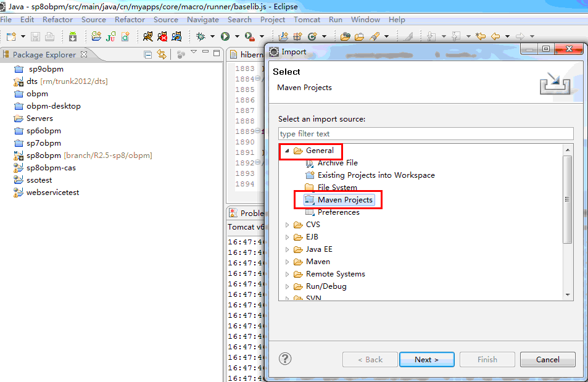Go to Last Edit Location icon
The width and height of the screenshot is (588, 382).
(x=481, y=36)
